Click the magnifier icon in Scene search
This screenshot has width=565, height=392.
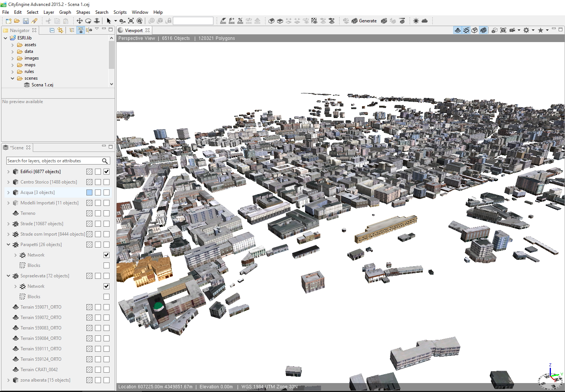tap(105, 161)
